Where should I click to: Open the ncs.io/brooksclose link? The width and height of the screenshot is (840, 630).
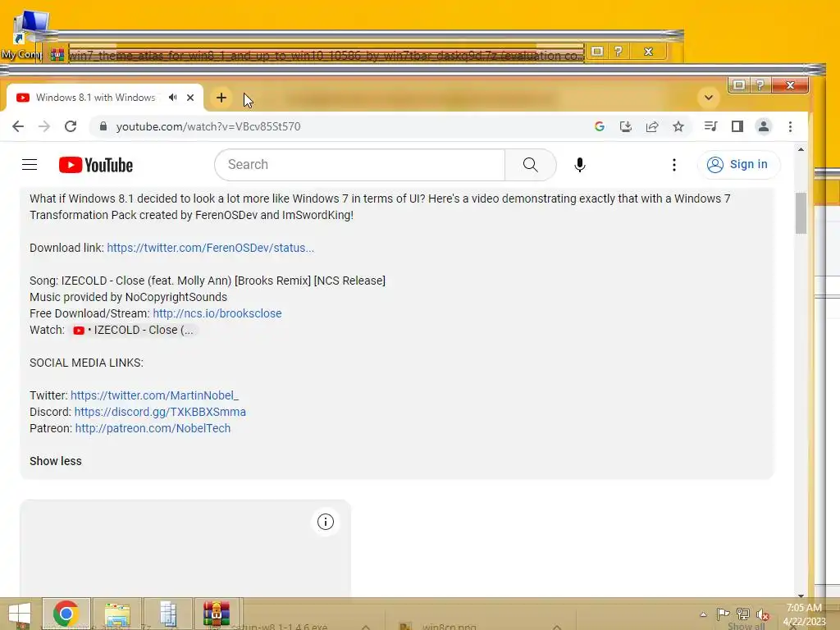click(x=217, y=313)
